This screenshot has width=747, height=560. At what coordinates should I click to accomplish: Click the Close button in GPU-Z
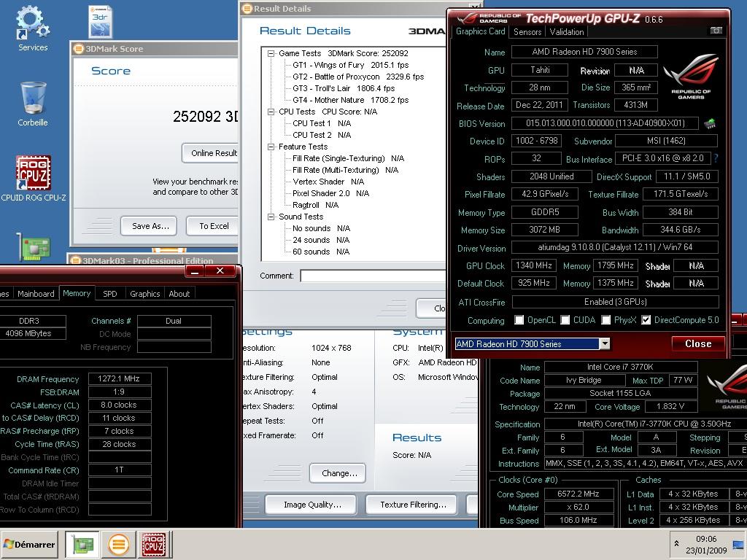[698, 343]
